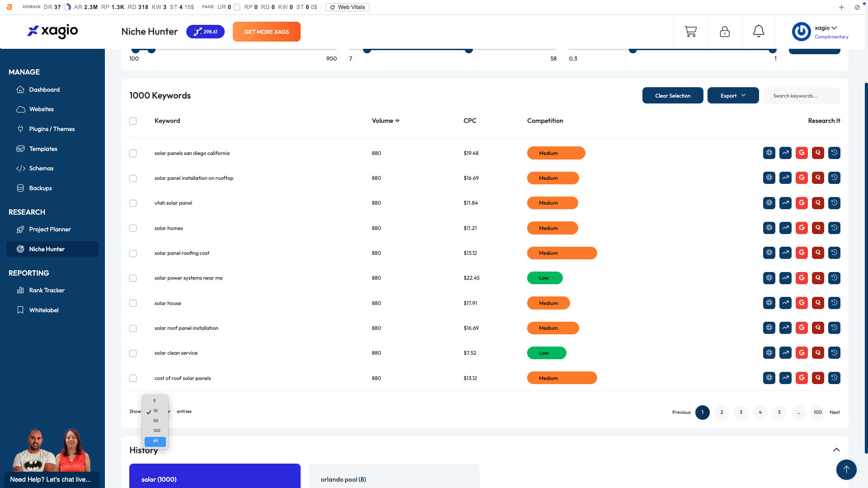Click the Ahrefs toolbar logo icon
The image size is (868, 488).
coord(9,7)
